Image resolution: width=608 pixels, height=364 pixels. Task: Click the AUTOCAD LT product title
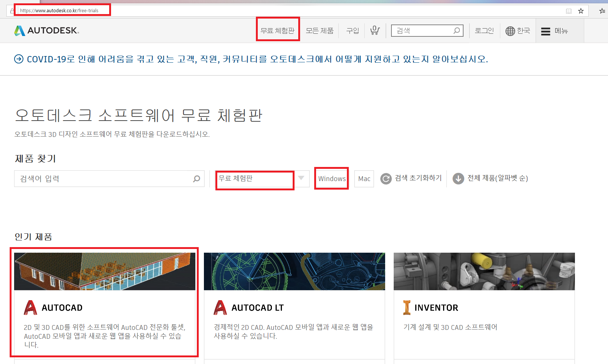click(258, 308)
